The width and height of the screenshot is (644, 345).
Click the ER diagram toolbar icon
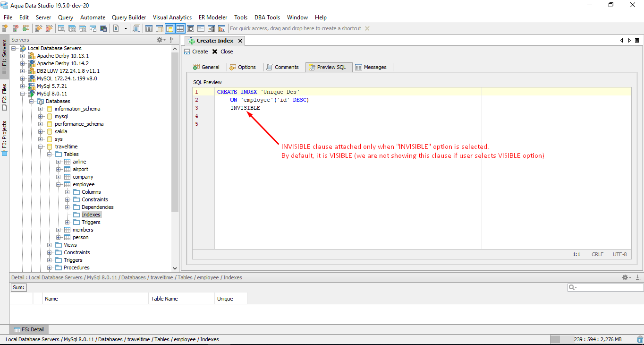[x=211, y=28]
